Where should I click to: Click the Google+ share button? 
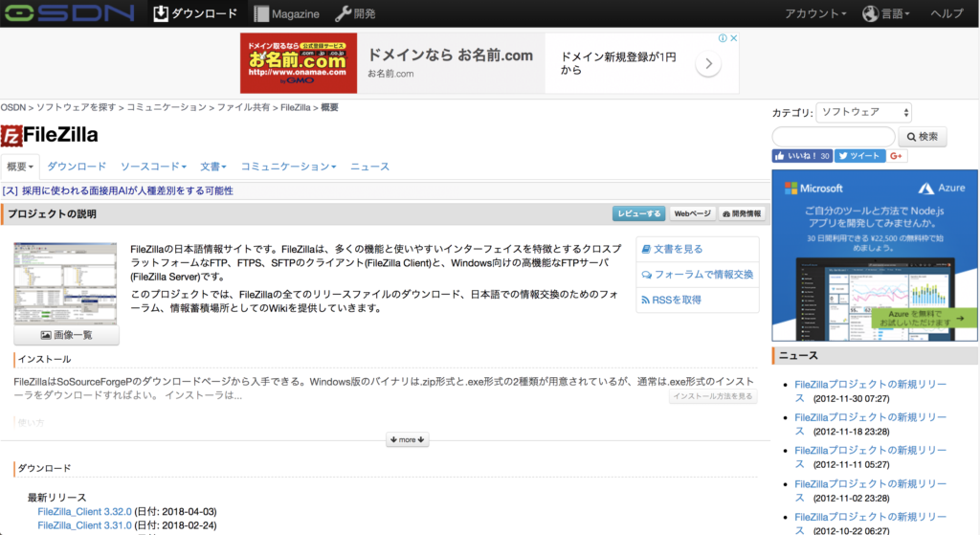(896, 156)
